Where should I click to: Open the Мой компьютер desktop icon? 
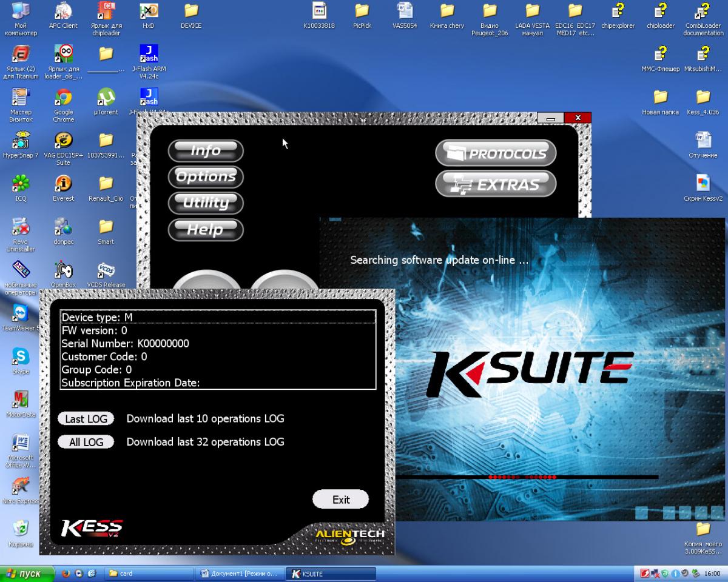[21, 19]
